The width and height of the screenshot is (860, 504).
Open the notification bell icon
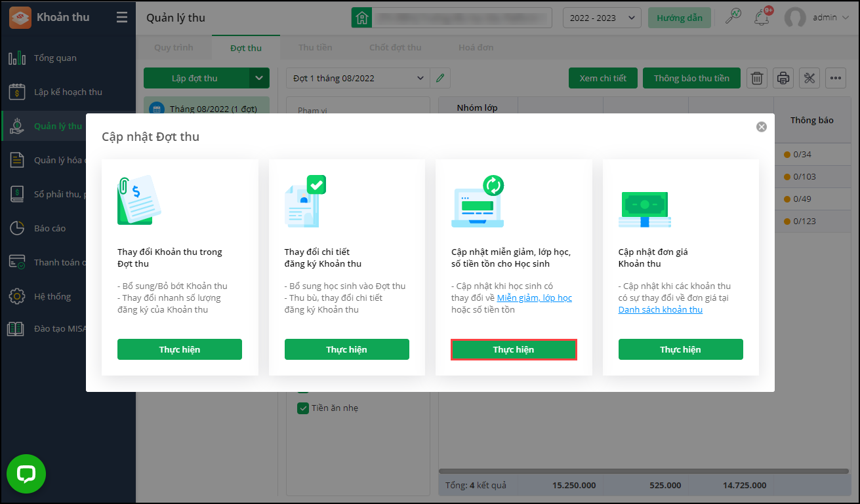(x=762, y=18)
